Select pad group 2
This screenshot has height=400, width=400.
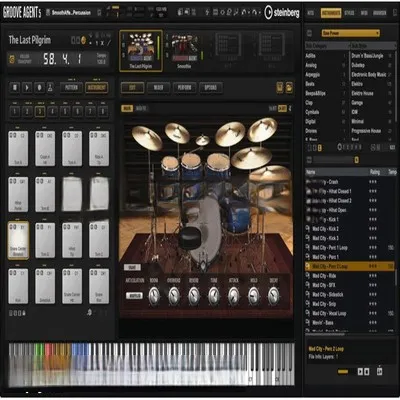(x=27, y=111)
